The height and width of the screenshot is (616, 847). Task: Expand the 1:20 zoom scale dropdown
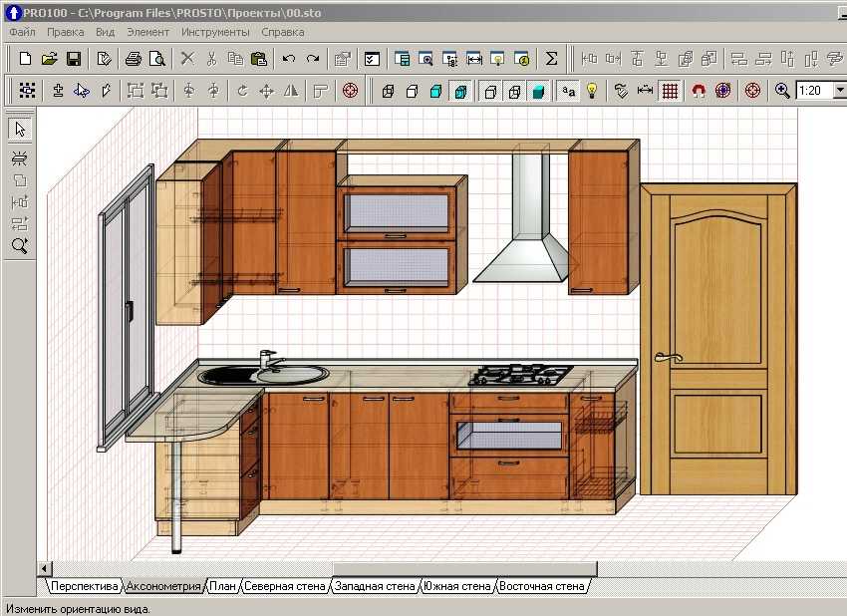point(839,91)
